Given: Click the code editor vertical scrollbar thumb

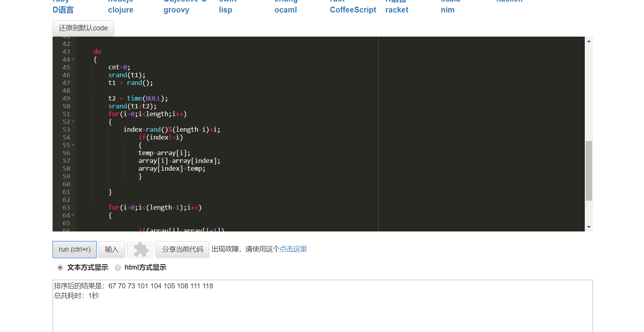Looking at the screenshot, I should click(x=589, y=171).
